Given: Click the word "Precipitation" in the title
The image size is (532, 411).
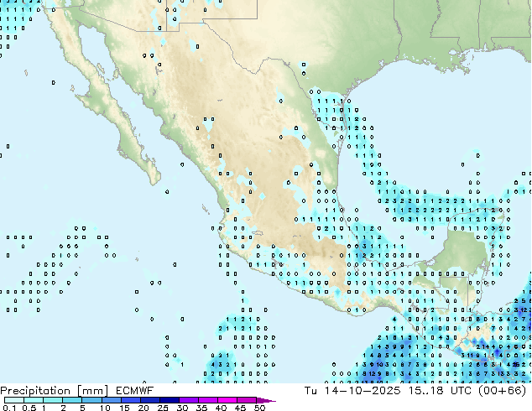Looking at the screenshot, I should pos(35,391).
